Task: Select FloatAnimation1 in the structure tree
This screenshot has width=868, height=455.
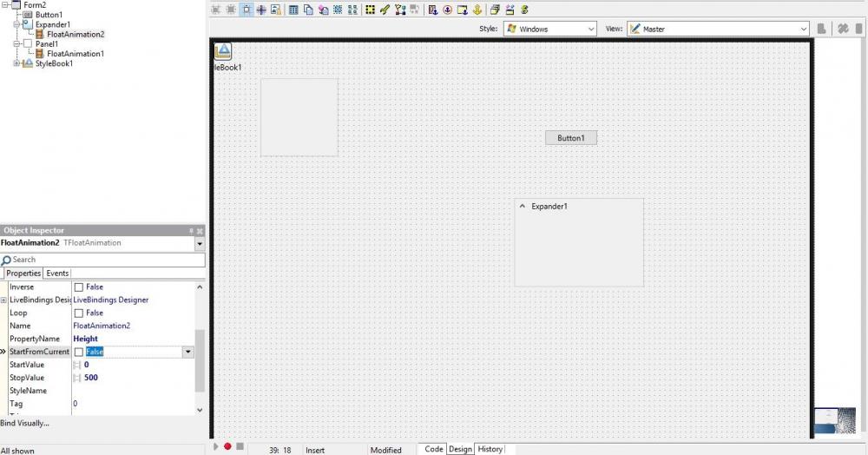Action: pos(76,54)
